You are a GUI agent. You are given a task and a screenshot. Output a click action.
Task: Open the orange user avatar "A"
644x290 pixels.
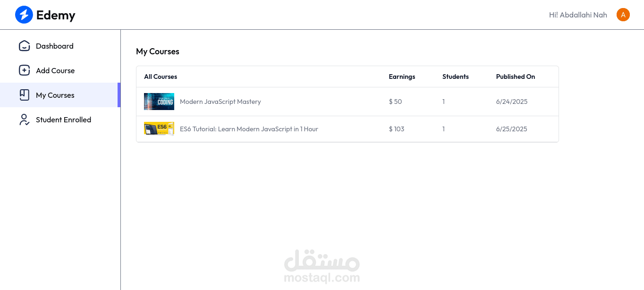(x=623, y=15)
